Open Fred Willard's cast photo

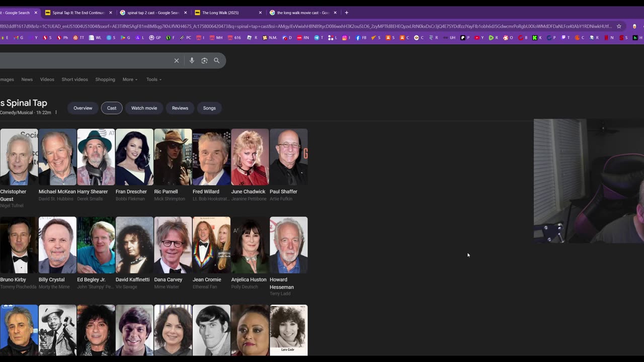(x=211, y=157)
